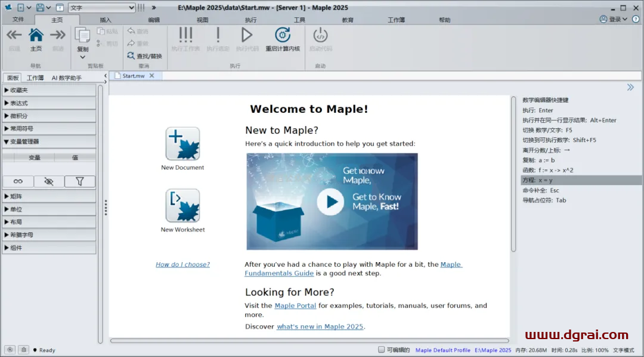Click the restart kernel (重启计算内核) icon
Image resolution: width=644 pixels, height=357 pixels.
coord(283,35)
